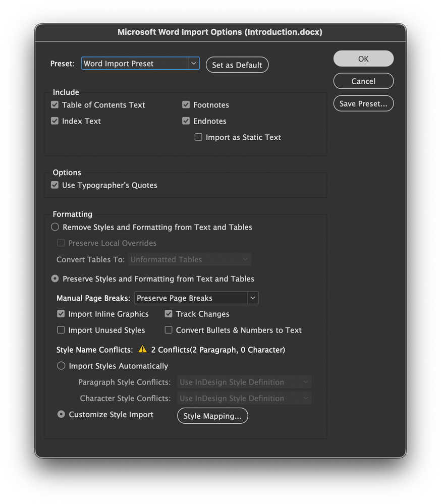Click Save Preset to store settings

(363, 103)
